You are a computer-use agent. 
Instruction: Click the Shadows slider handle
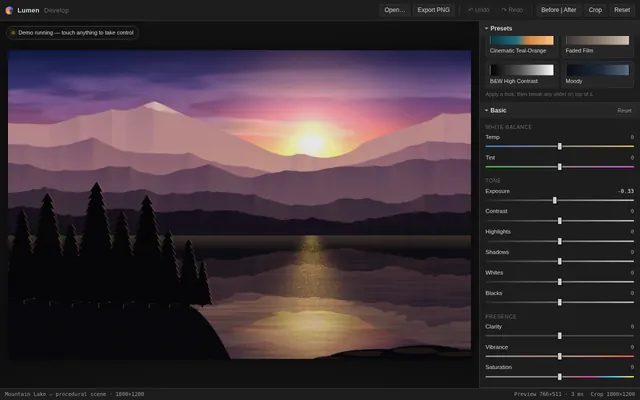(560, 261)
